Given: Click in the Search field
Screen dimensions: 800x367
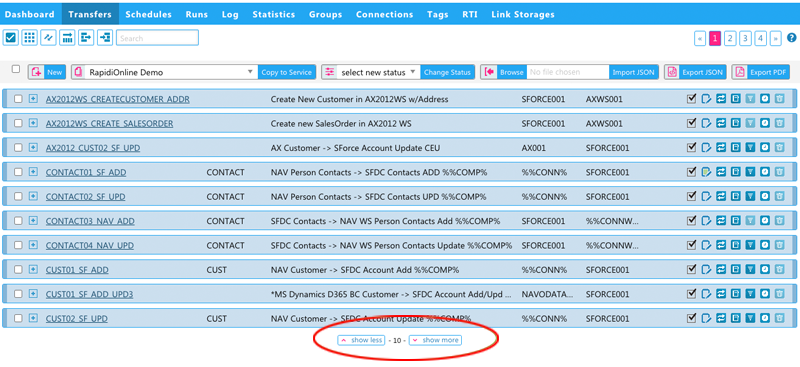Looking at the screenshot, I should tap(157, 38).
